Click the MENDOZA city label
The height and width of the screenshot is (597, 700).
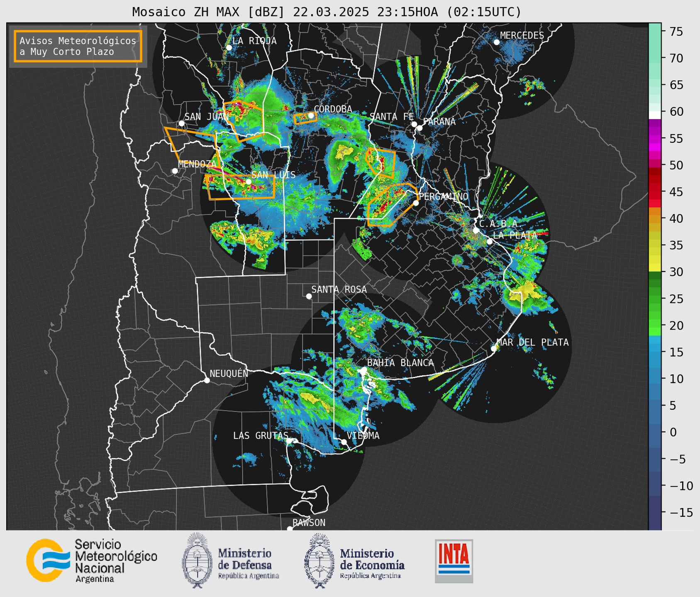(x=198, y=164)
